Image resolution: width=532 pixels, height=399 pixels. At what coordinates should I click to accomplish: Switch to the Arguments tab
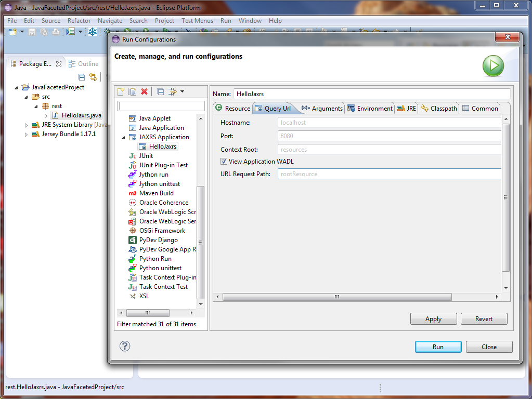322,108
